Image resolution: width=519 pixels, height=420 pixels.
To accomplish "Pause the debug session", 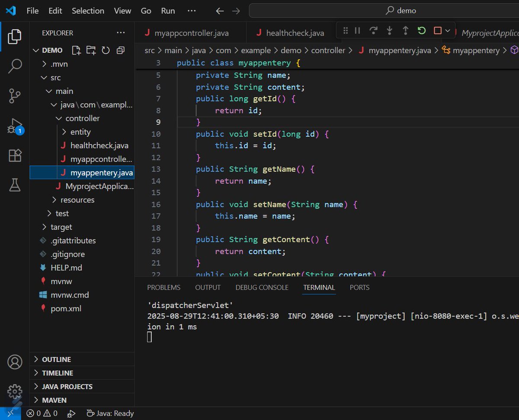I will (x=357, y=31).
